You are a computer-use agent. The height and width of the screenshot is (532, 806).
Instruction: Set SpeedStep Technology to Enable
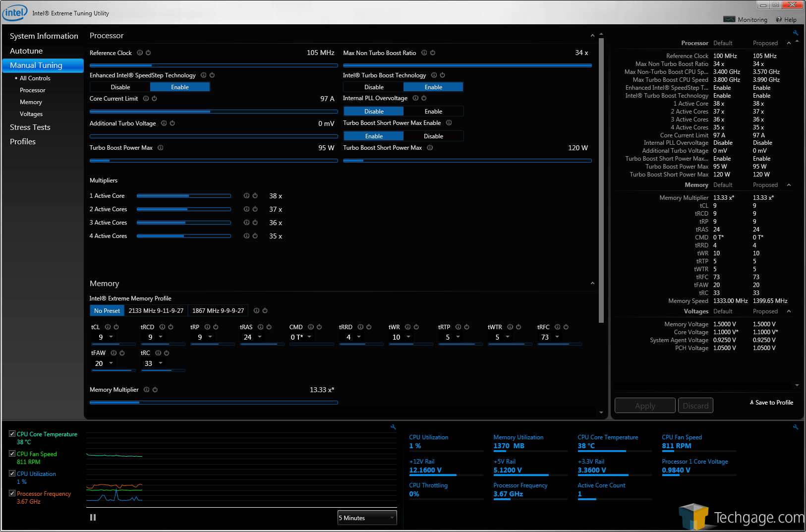(180, 87)
